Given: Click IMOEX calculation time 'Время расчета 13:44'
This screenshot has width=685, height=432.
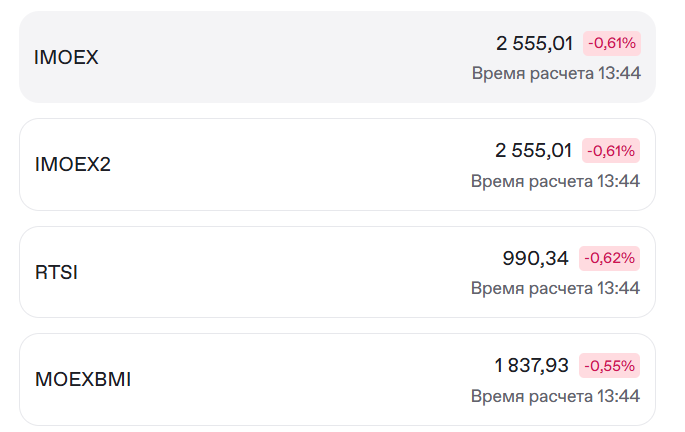Looking at the screenshot, I should tap(555, 73).
